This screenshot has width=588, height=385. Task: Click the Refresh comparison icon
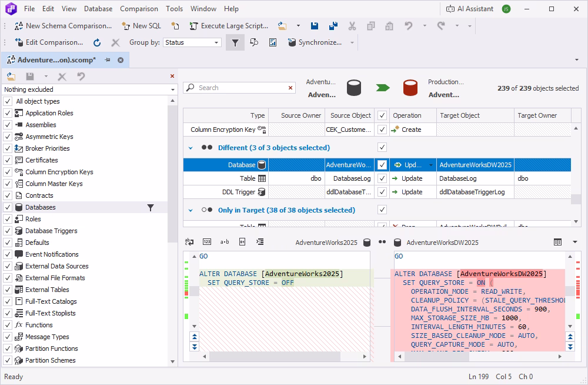point(97,42)
